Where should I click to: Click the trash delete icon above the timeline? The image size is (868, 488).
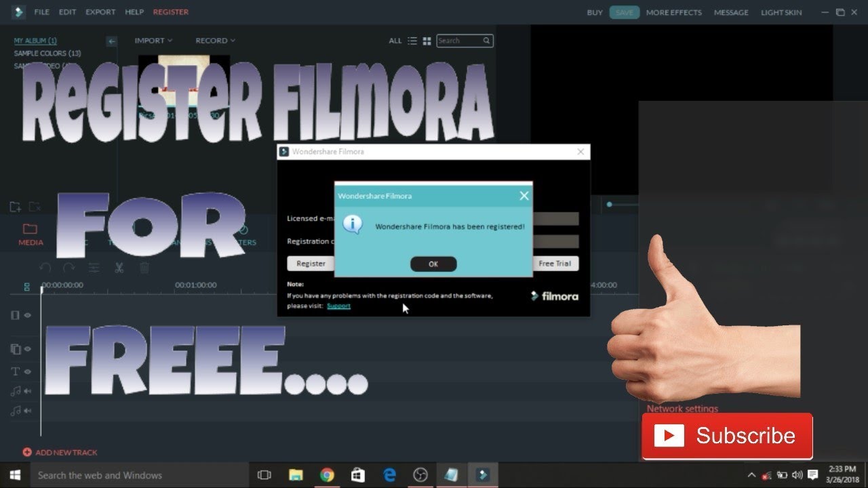[144, 268]
